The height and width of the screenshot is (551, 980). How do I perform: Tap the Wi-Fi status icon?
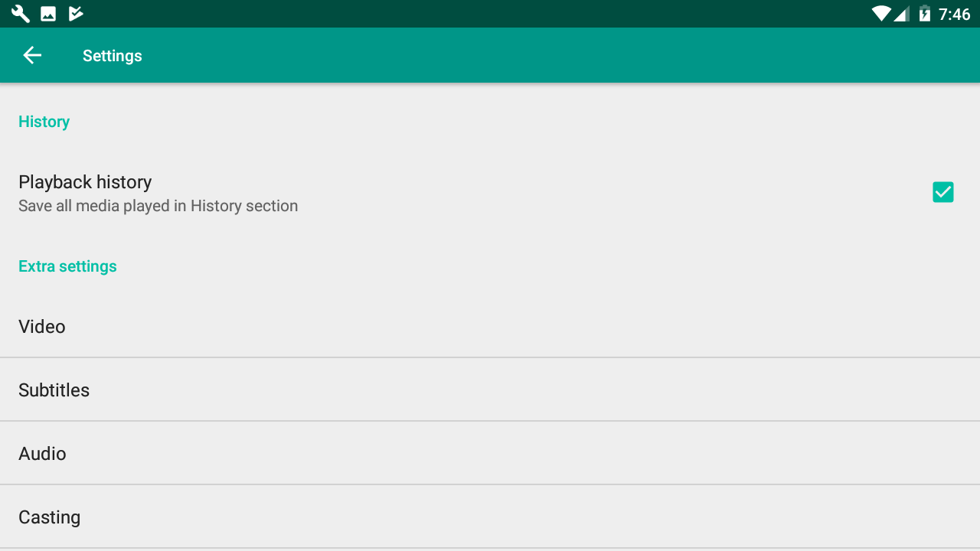click(881, 14)
